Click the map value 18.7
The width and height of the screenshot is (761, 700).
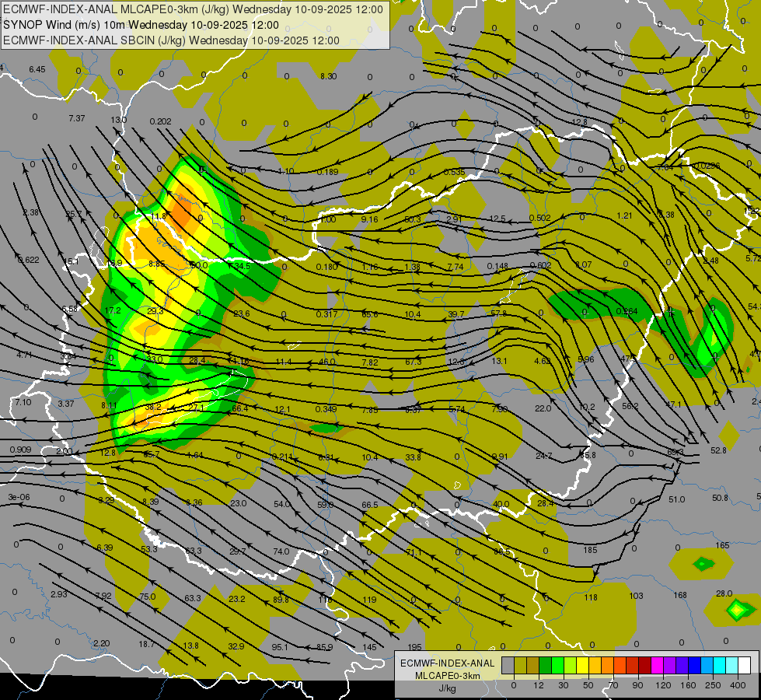point(147,644)
